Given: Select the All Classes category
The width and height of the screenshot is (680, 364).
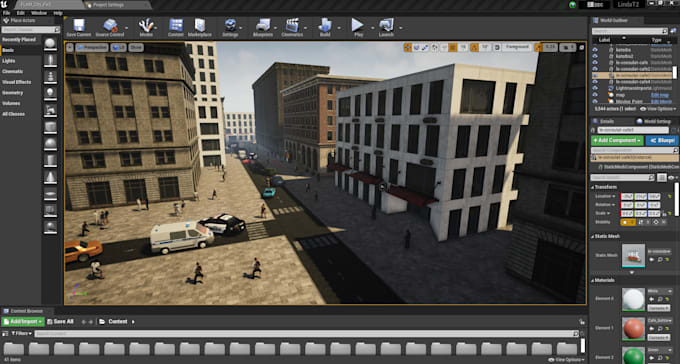Looking at the screenshot, I should pos(13,114).
